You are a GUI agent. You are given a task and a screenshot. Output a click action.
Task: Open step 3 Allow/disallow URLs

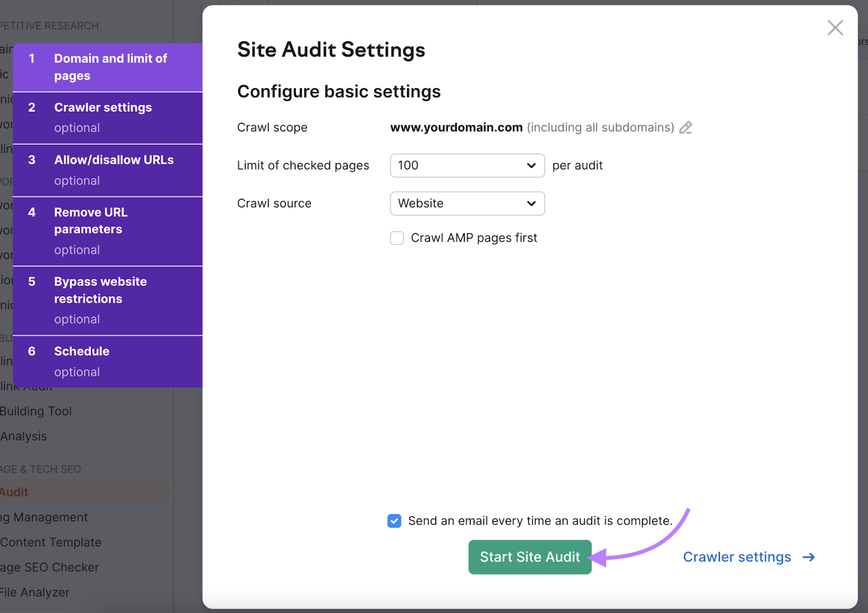point(108,170)
